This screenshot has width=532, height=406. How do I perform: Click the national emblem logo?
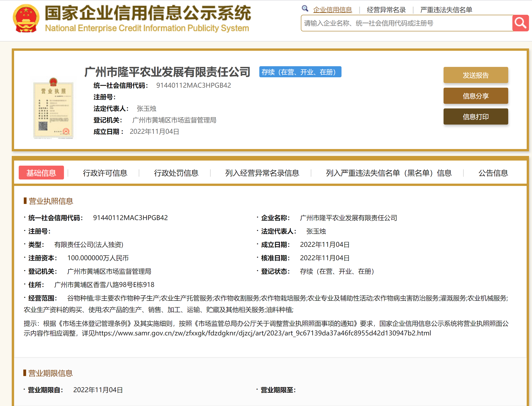pos(26,18)
